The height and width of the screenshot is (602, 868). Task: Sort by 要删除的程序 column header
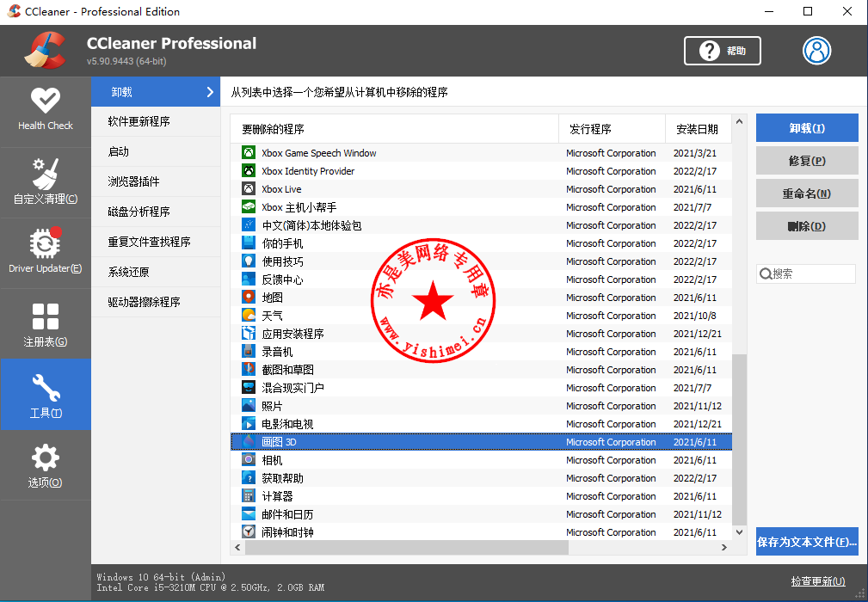[394, 129]
